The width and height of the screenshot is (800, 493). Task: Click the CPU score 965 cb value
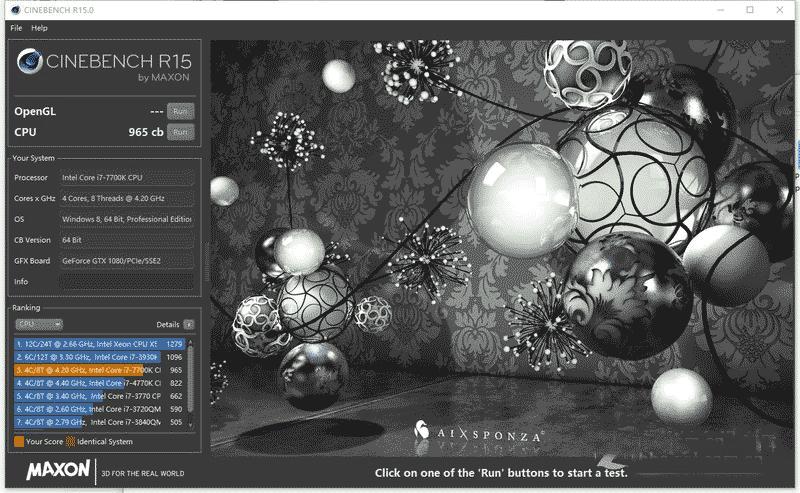146,132
